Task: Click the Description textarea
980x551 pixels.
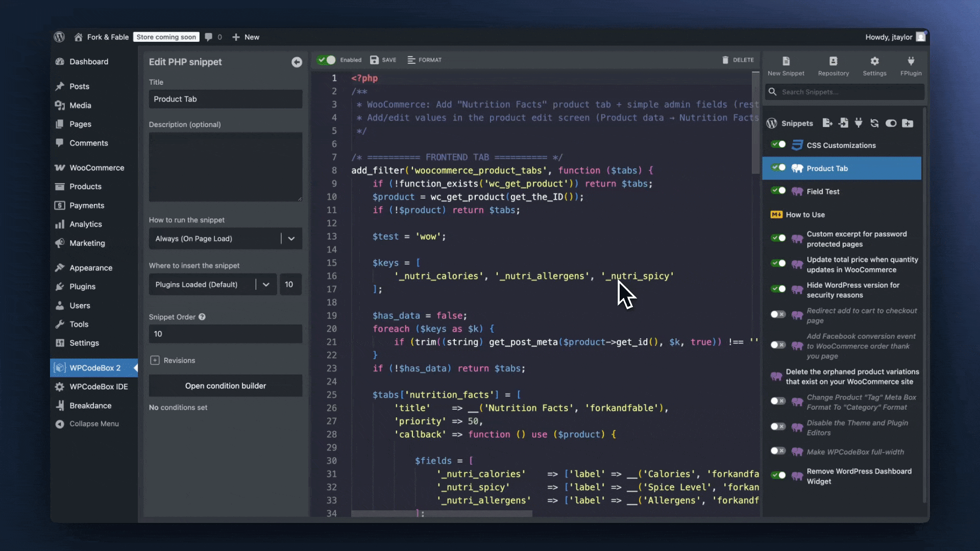Action: [226, 167]
